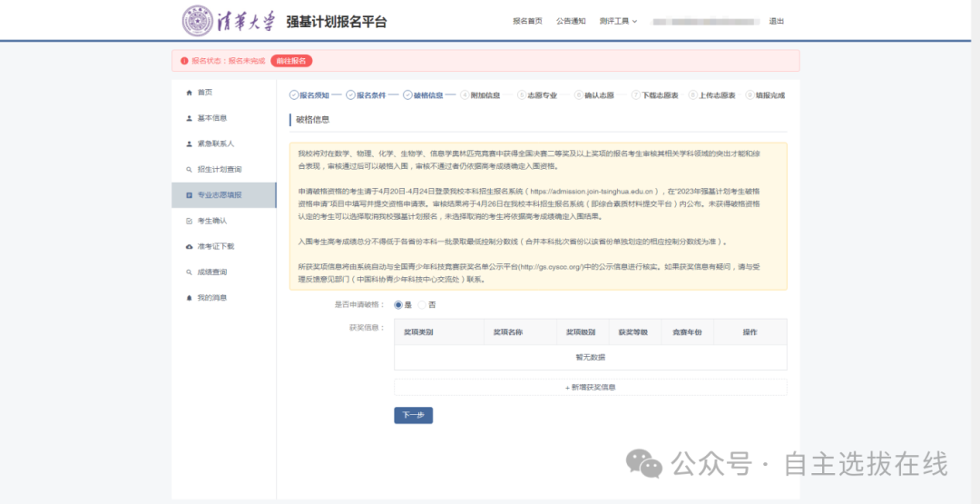Image resolution: width=980 pixels, height=504 pixels.
Task: Open 报名首页 in the top navigation
Action: point(527,21)
